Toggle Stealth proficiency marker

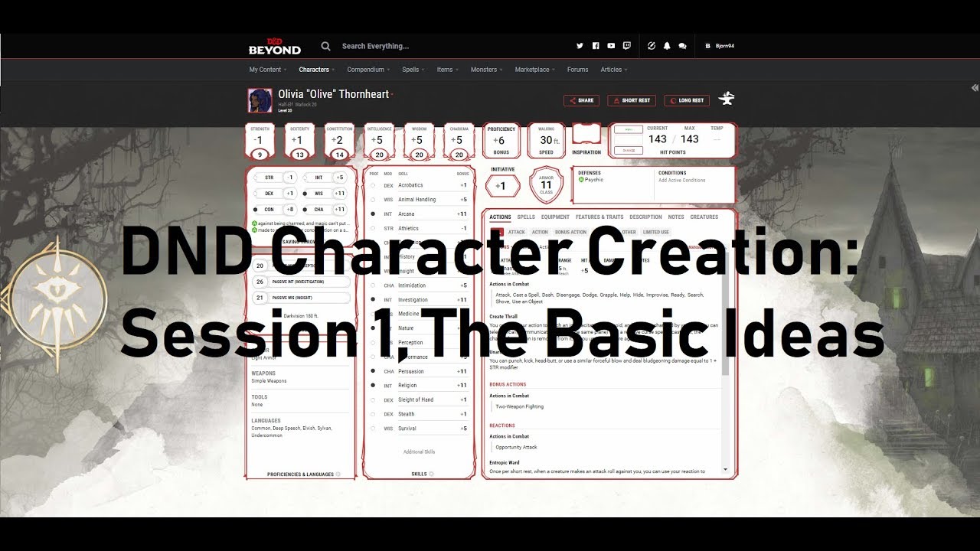click(373, 414)
